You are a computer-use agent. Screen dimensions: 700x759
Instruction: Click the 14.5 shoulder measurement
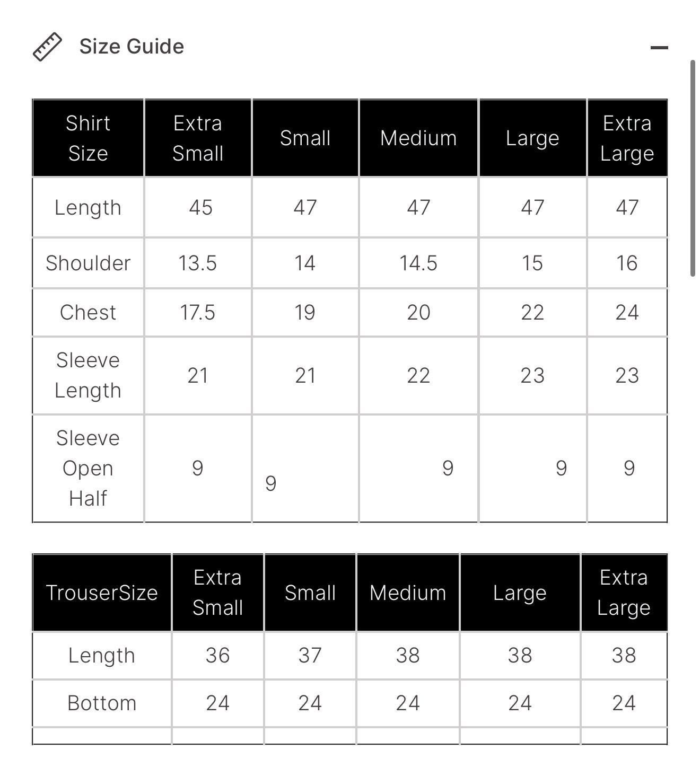(x=418, y=263)
